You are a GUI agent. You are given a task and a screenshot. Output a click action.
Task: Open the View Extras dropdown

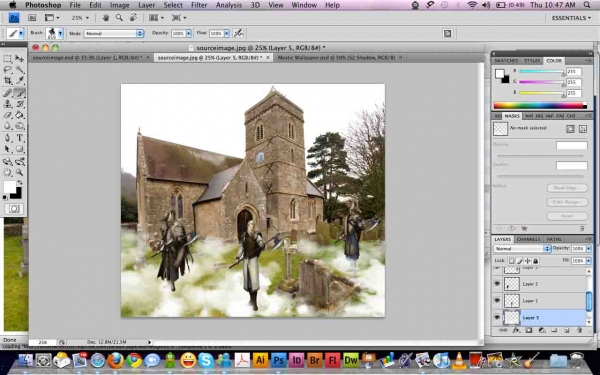click(x=52, y=18)
